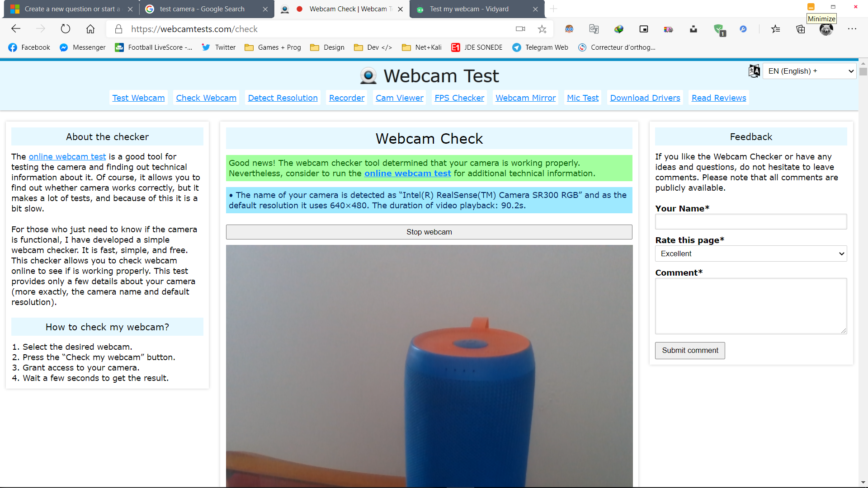This screenshot has width=868, height=488.
Task: Close the Webcam Check tab
Action: [400, 9]
